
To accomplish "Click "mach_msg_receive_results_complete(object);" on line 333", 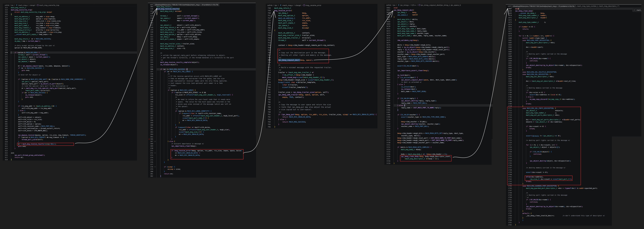I will [180, 62].
